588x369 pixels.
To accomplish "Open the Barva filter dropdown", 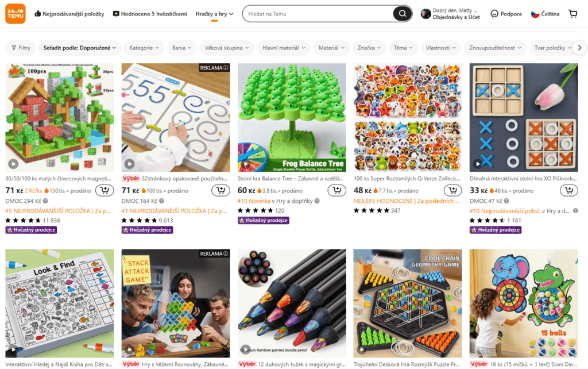I will [182, 48].
